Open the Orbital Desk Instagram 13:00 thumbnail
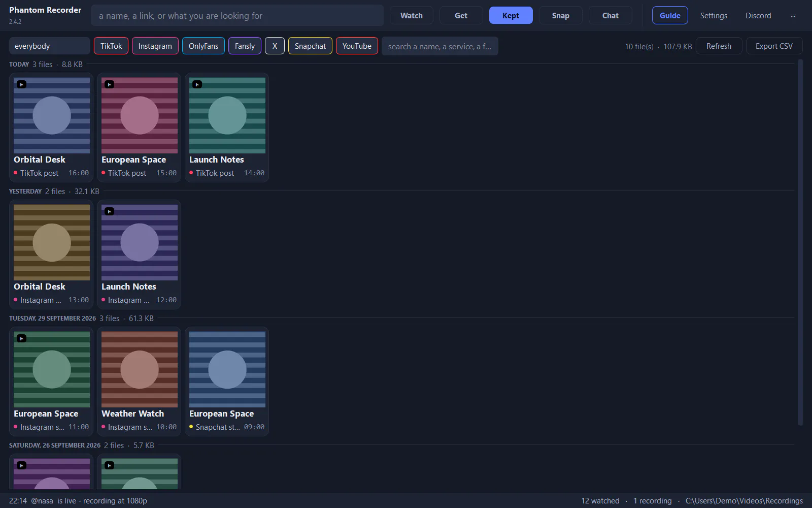This screenshot has width=812, height=508. (52, 242)
